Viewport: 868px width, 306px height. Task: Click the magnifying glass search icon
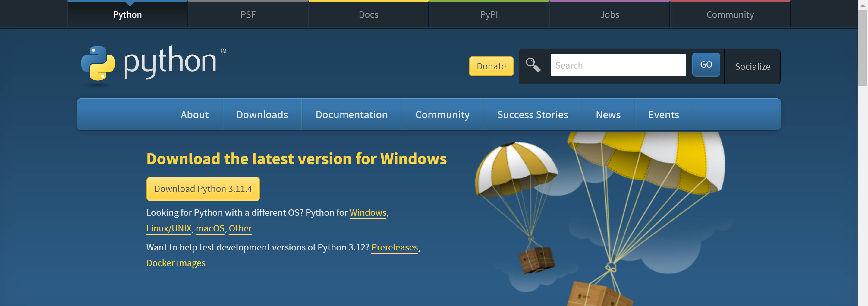click(x=533, y=65)
